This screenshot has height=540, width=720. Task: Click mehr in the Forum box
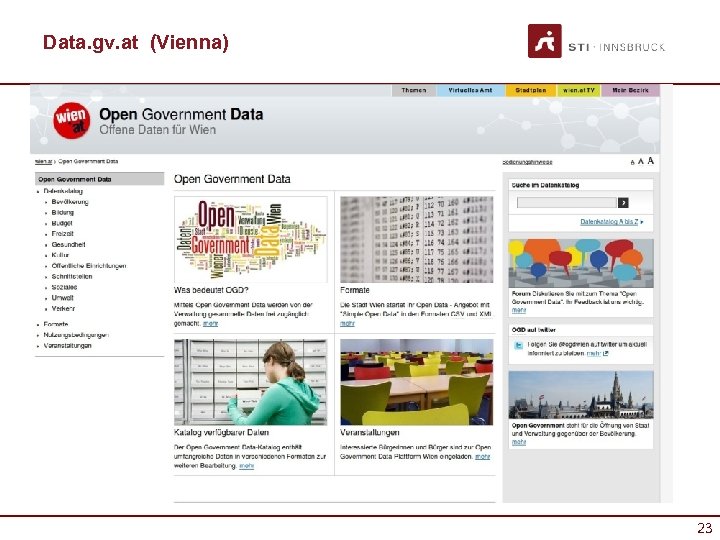tap(519, 310)
